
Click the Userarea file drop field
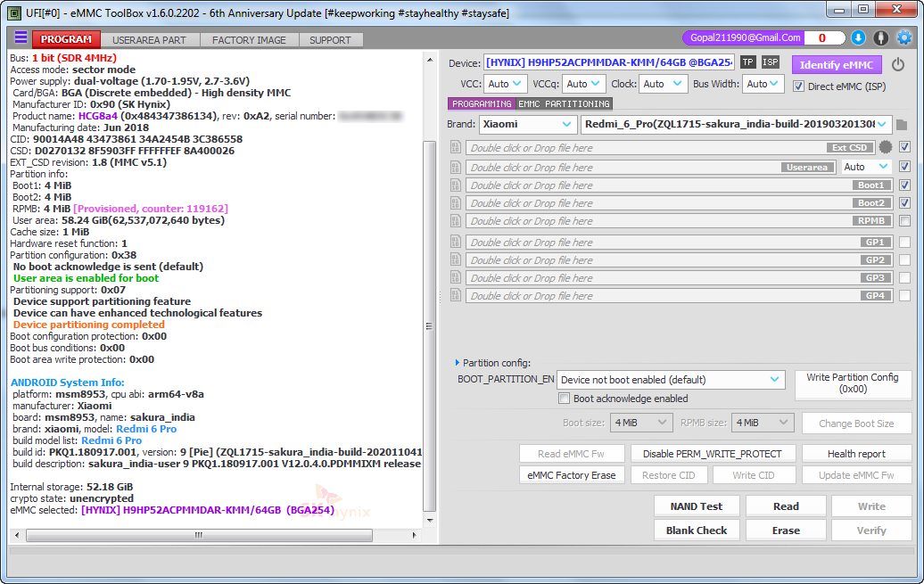click(x=652, y=168)
